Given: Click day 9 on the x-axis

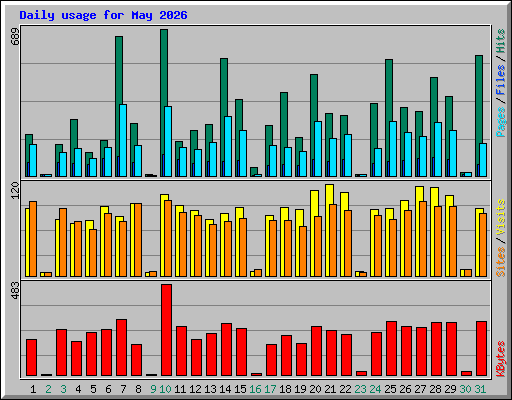Looking at the screenshot, I should coord(153,389).
